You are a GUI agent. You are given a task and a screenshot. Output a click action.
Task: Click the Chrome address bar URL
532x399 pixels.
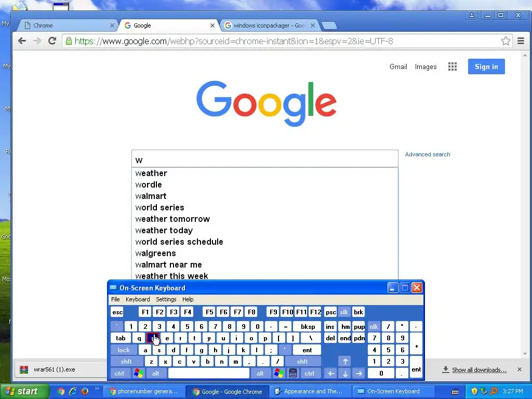pyautogui.click(x=233, y=41)
